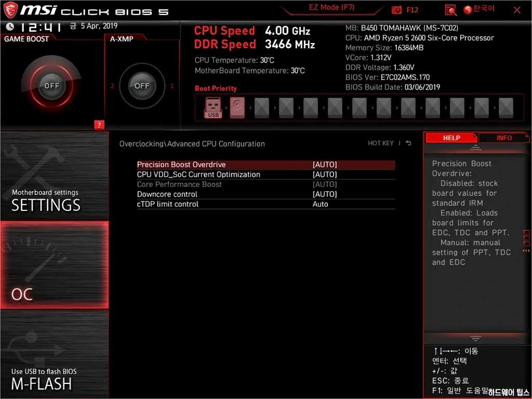Image resolution: width=532 pixels, height=399 pixels.
Task: Select the cTDP limit control row
Action: click(x=266, y=204)
